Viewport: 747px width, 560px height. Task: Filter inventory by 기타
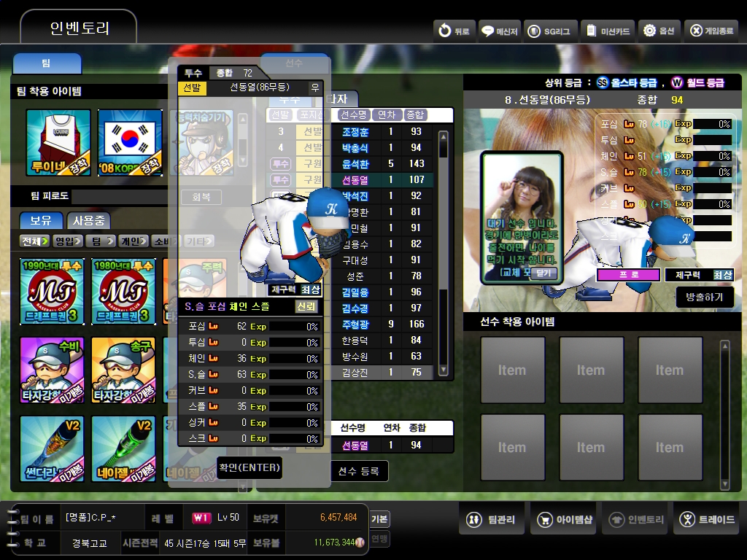click(x=199, y=241)
